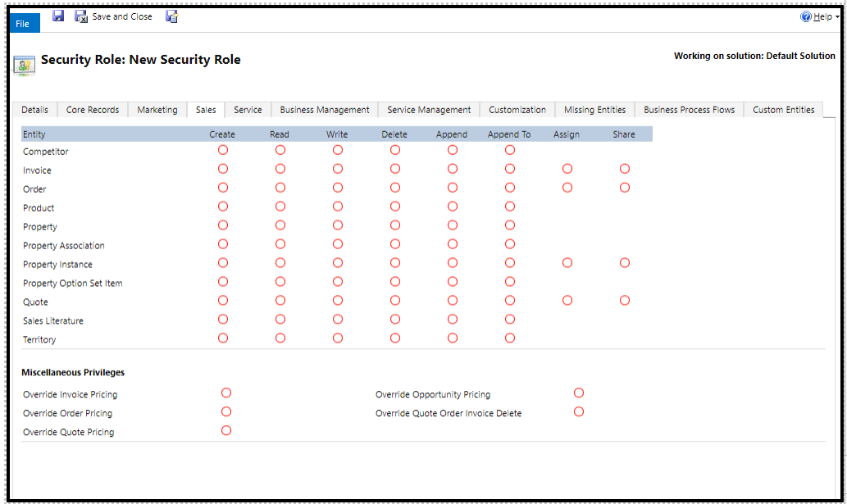Click the Save icon in the toolbar
847x504 pixels.
(57, 16)
